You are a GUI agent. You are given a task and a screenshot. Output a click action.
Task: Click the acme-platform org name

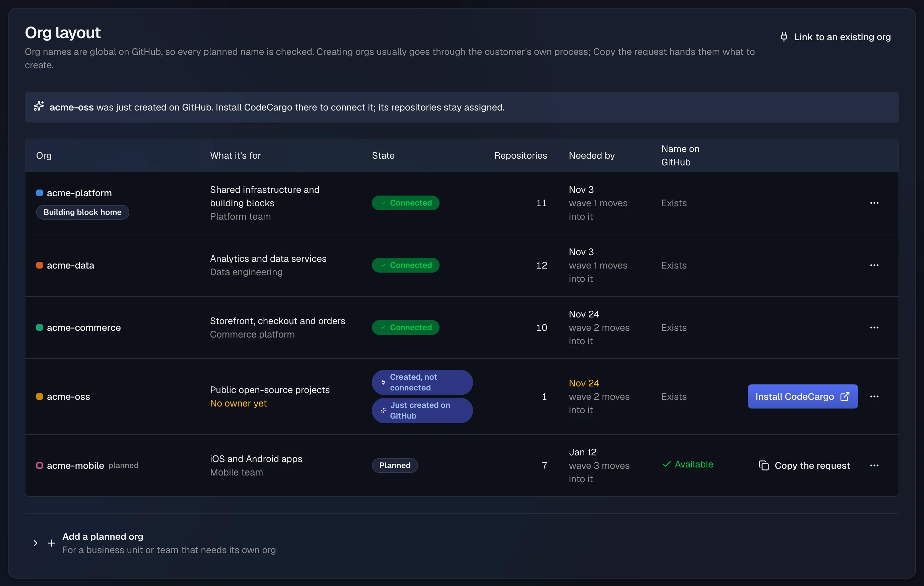79,193
